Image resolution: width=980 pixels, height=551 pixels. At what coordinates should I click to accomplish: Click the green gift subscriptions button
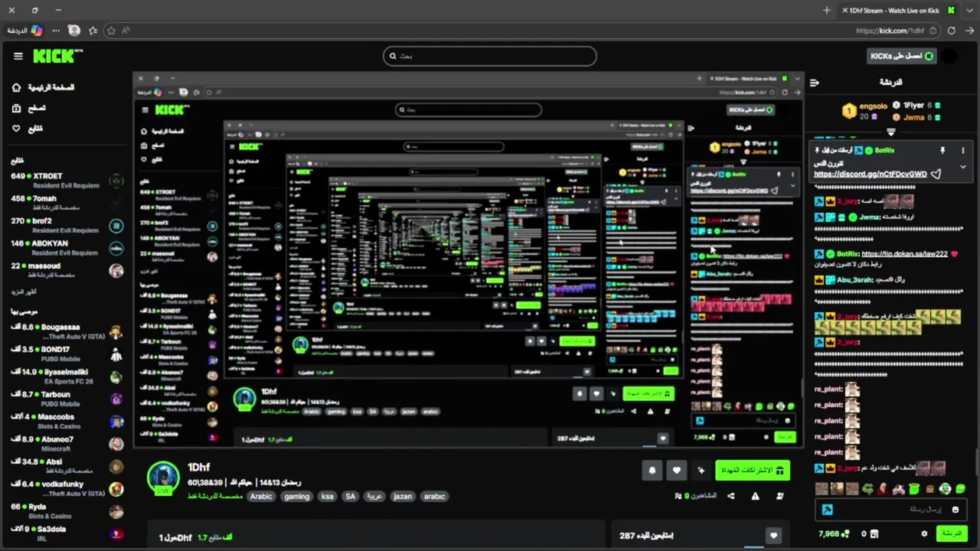tap(753, 471)
